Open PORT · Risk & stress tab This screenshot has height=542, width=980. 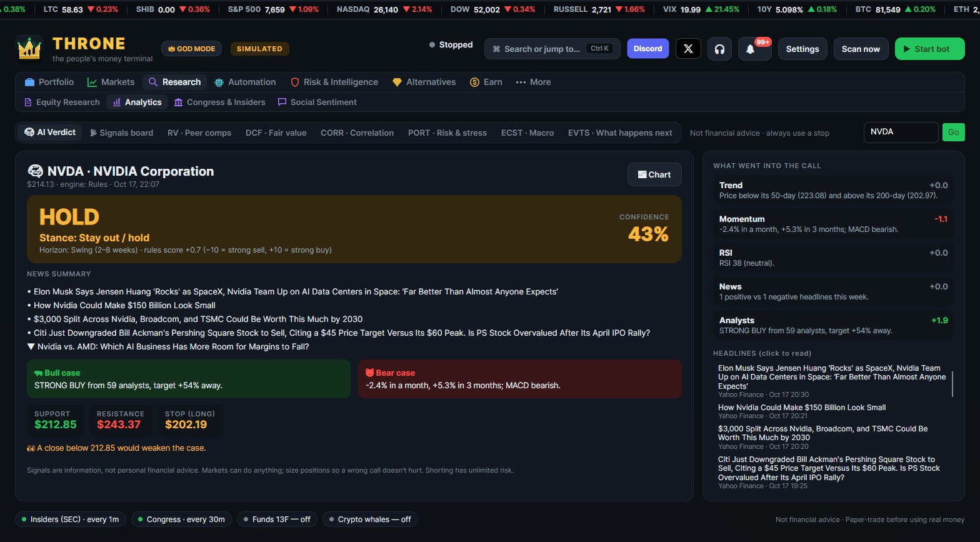[x=447, y=133]
